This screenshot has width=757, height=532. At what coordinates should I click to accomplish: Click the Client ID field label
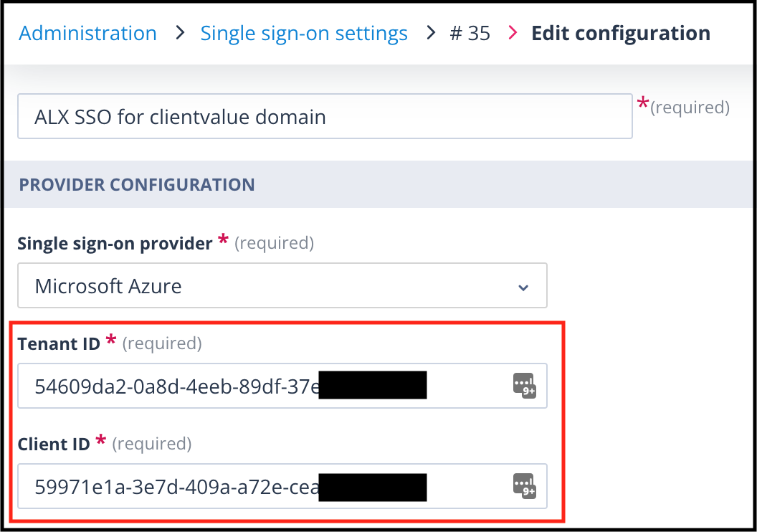tap(54, 444)
